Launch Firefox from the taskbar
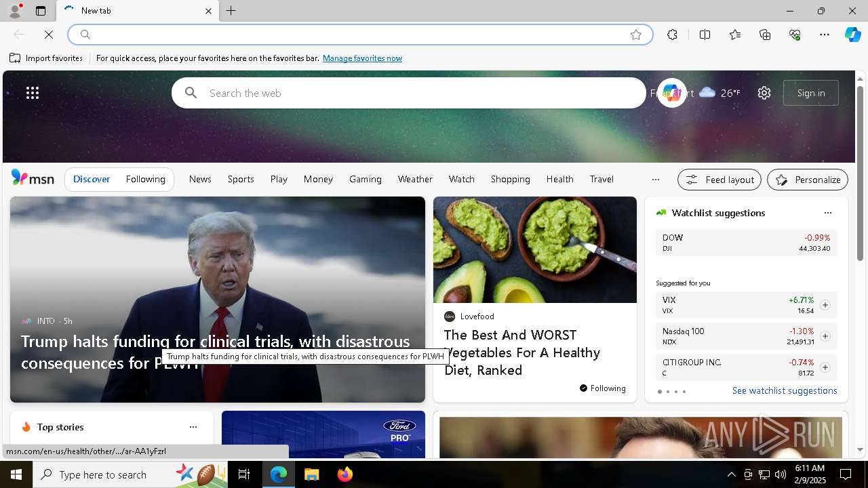 point(344,474)
